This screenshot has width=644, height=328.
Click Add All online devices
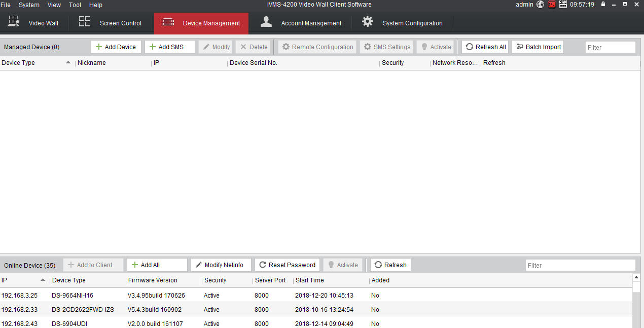tap(157, 265)
